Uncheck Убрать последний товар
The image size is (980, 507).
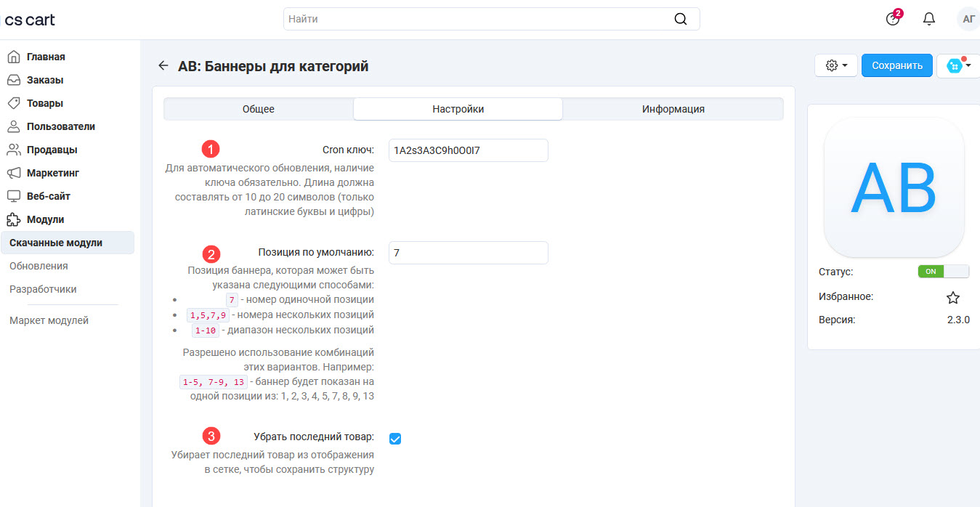click(x=394, y=438)
